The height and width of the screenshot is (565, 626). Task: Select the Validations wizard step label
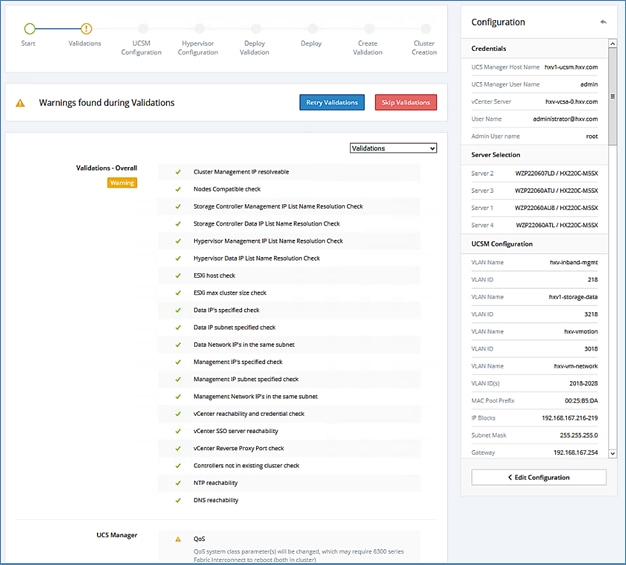(x=85, y=43)
